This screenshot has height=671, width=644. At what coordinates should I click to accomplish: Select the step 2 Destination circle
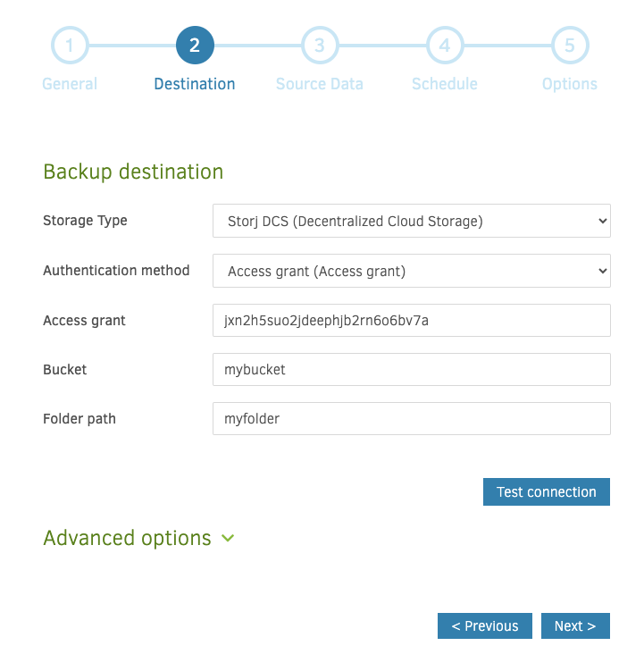195,46
